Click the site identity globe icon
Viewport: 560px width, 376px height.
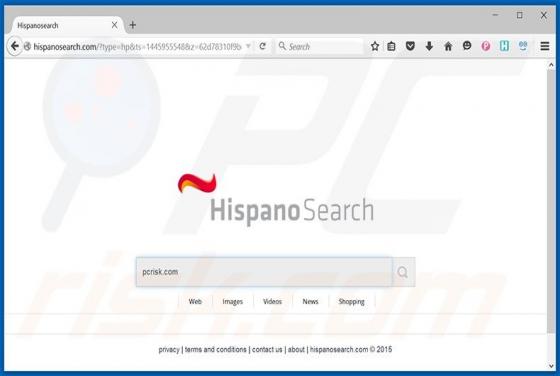pyautogui.click(x=27, y=46)
